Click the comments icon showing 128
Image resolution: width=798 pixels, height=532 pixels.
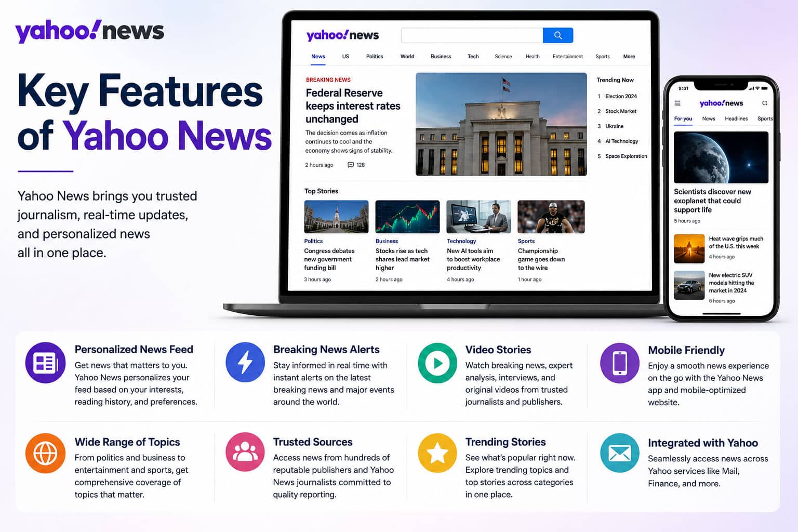[351, 165]
